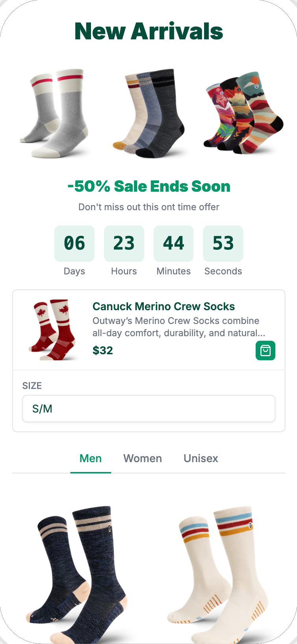This screenshot has width=297, height=644.
Task: Click the Days countdown box
Action: coord(74,244)
